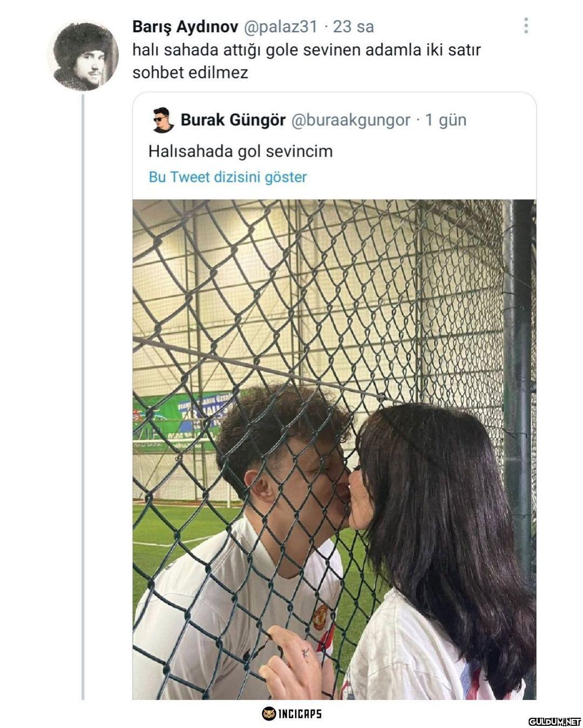Open the three-dot tweet options menu
The image size is (583, 728).
526,25
